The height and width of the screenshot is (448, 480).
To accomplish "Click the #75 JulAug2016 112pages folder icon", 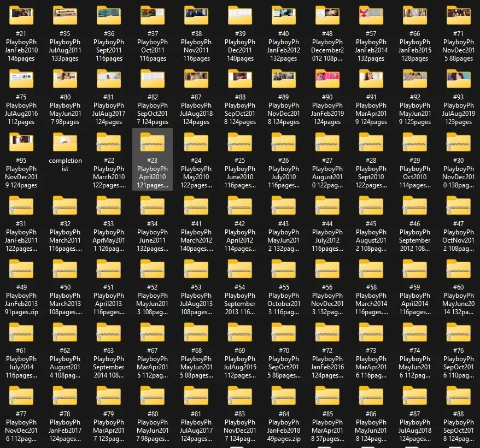I will pos(21,79).
